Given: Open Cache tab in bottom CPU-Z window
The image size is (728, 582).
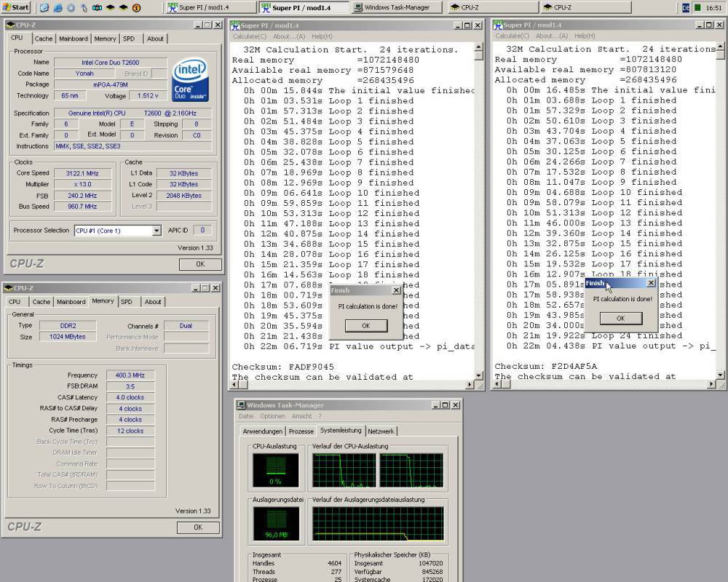Looking at the screenshot, I should pyautogui.click(x=41, y=302).
